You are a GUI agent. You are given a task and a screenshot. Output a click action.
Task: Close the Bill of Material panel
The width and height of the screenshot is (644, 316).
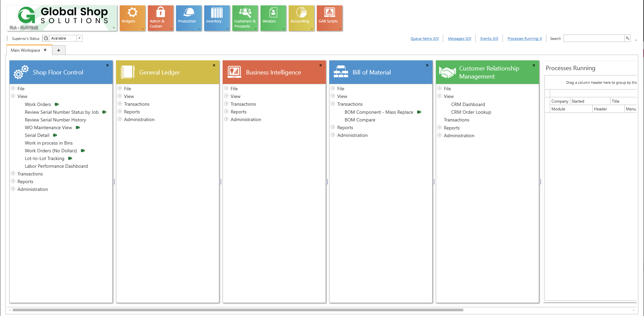point(427,65)
